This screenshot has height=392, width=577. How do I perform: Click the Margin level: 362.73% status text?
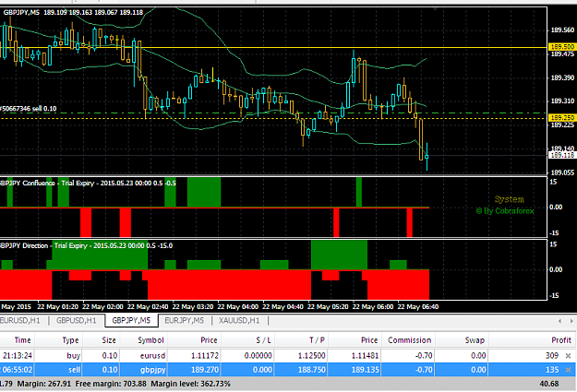[x=190, y=384]
